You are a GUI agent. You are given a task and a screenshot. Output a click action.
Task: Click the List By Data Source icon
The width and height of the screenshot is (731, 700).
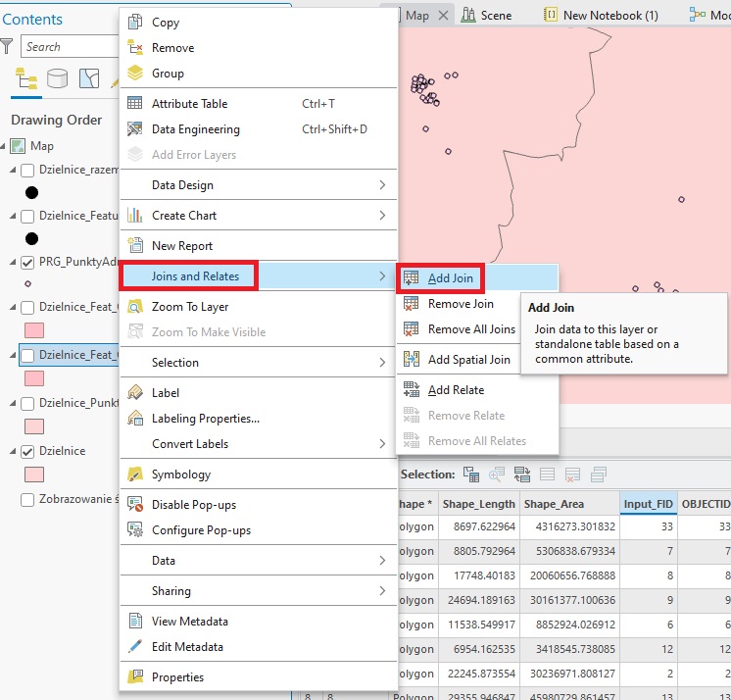(57, 78)
